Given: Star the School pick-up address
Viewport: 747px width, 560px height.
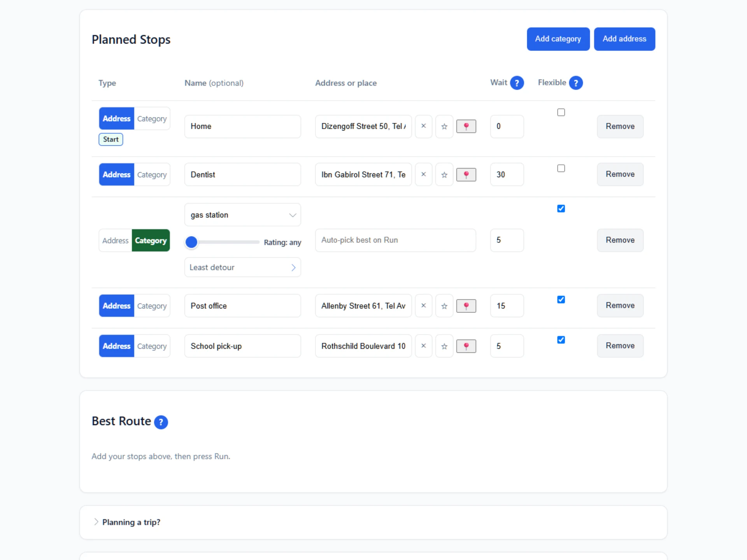Looking at the screenshot, I should pyautogui.click(x=444, y=346).
